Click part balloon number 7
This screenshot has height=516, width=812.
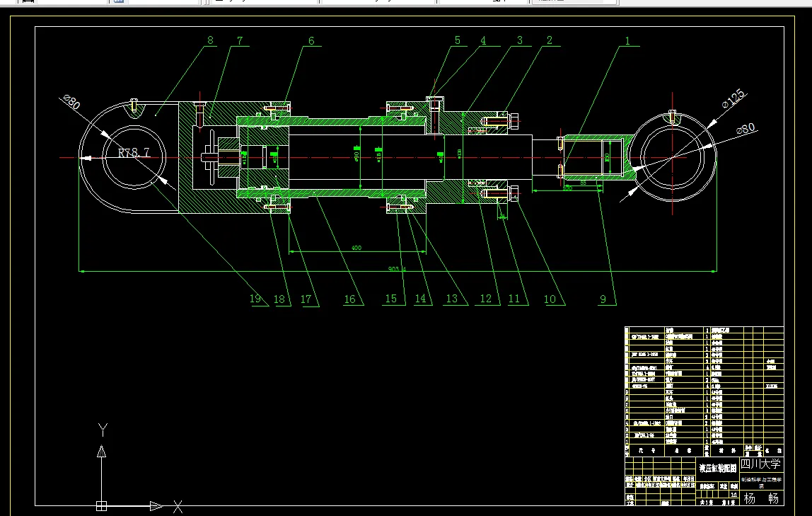(x=240, y=40)
